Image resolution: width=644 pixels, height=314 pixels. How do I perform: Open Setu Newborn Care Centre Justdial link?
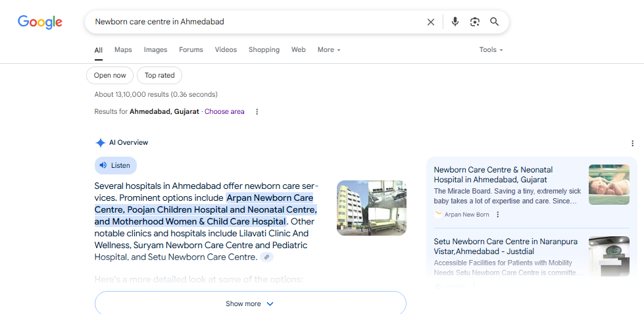coord(506,246)
